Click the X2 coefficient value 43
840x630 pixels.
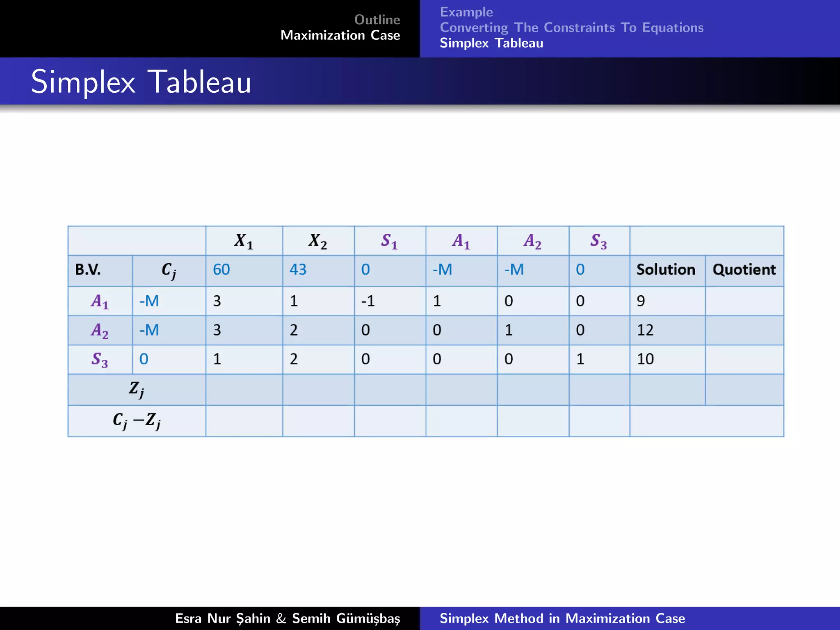298,269
